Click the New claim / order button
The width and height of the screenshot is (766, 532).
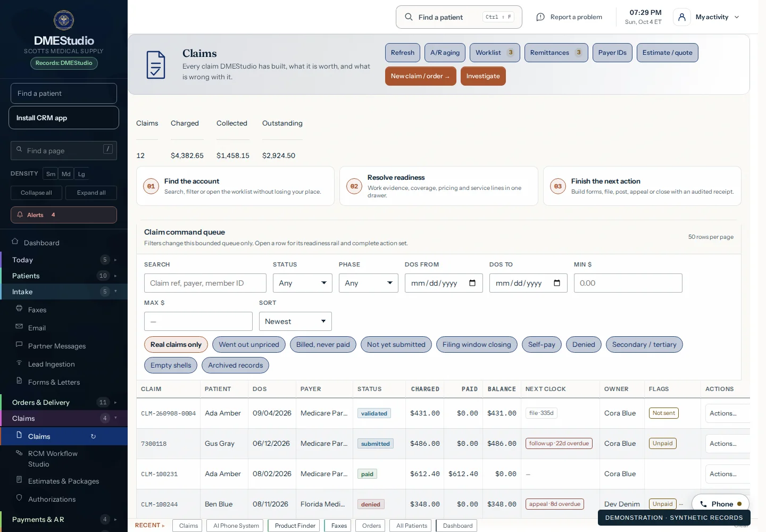tap(420, 76)
